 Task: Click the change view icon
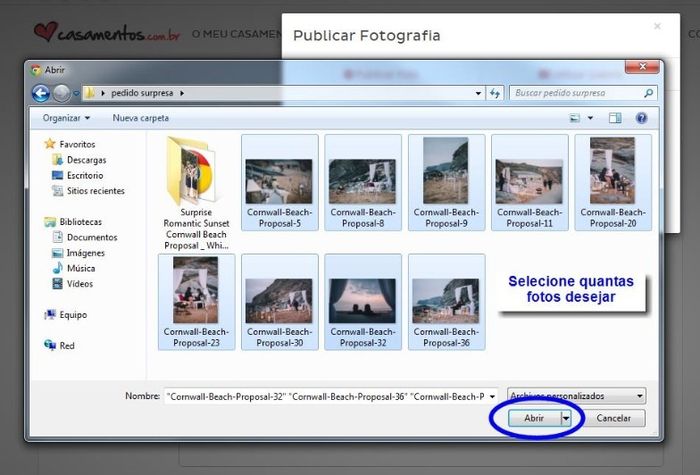pyautogui.click(x=575, y=118)
